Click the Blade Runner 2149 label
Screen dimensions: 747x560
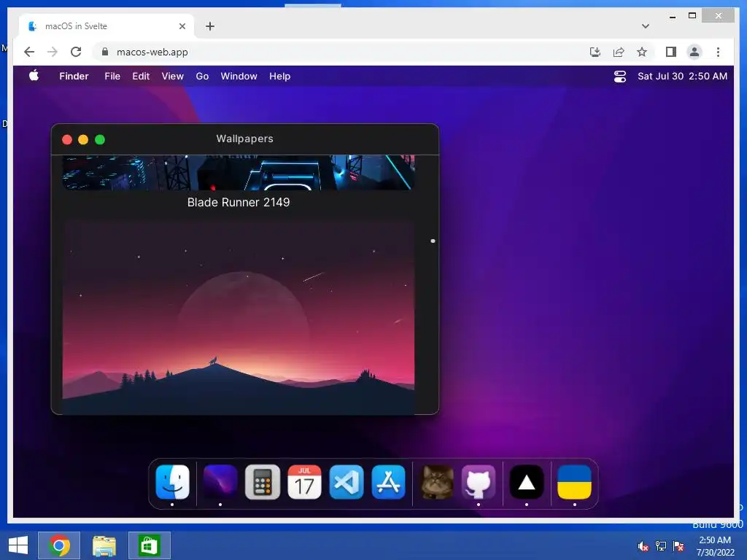[x=239, y=203]
